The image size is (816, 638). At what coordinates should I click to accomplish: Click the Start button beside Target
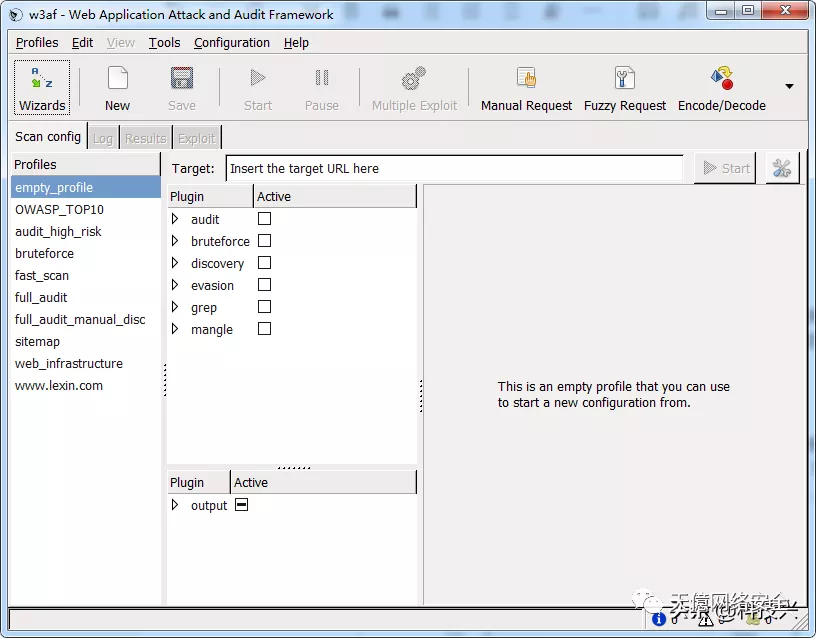[x=725, y=168]
